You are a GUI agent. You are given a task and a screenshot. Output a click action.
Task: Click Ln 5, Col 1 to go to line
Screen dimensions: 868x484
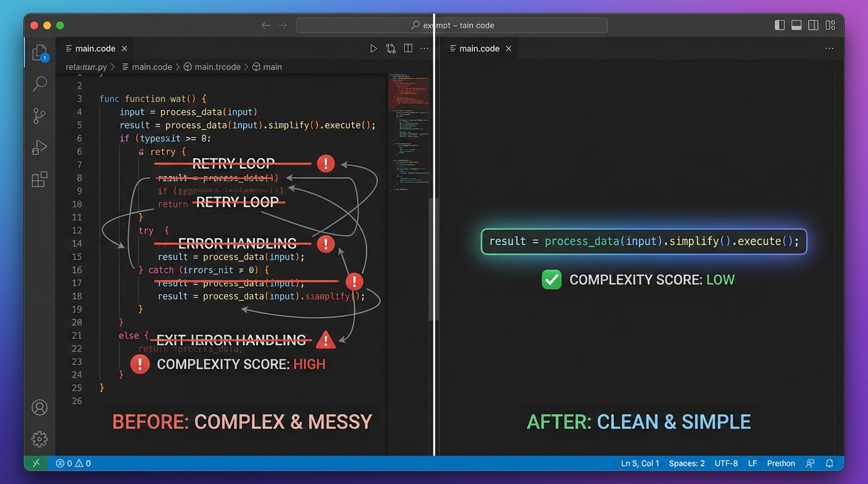[x=640, y=463]
